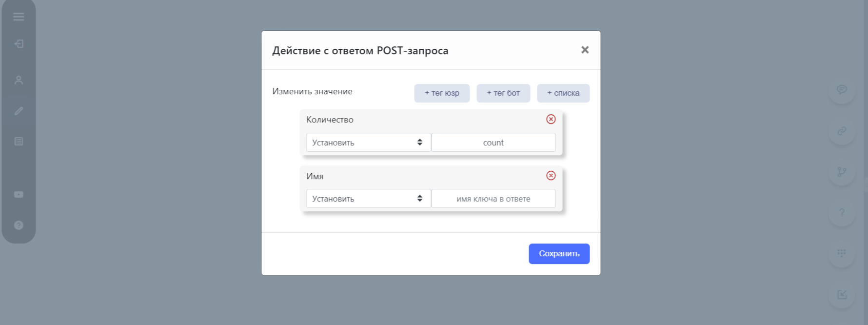Click the question mark icon on the right
Image resolution: width=868 pixels, height=325 pixels.
[x=842, y=212]
